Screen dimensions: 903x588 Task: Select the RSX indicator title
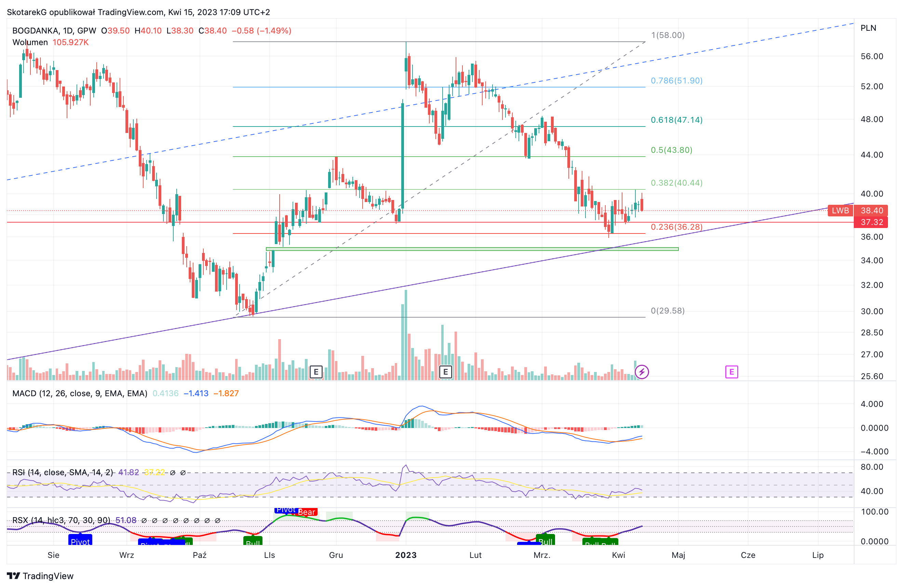pos(61,520)
